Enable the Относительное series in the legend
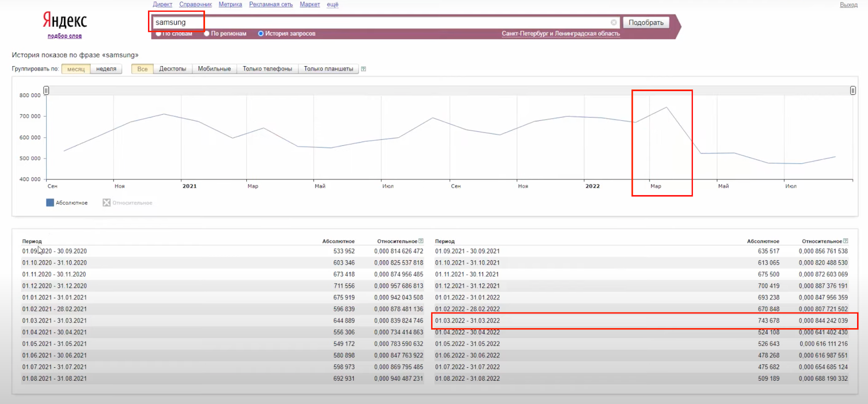The width and height of the screenshot is (868, 404). click(106, 203)
